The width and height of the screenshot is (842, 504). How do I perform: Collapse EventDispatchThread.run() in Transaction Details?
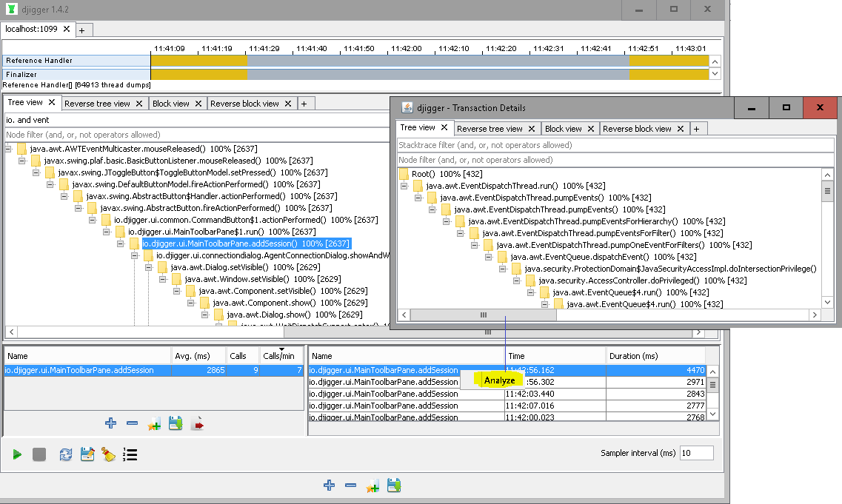click(404, 186)
